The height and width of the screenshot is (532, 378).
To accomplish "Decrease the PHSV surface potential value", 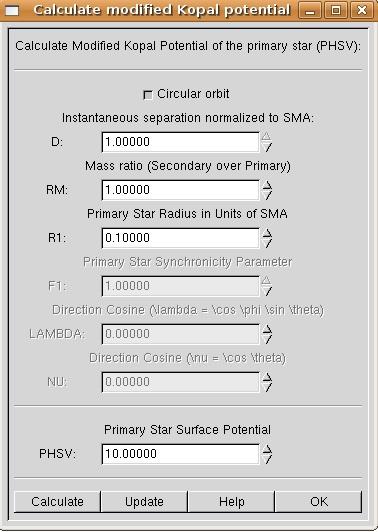I will tap(267, 459).
